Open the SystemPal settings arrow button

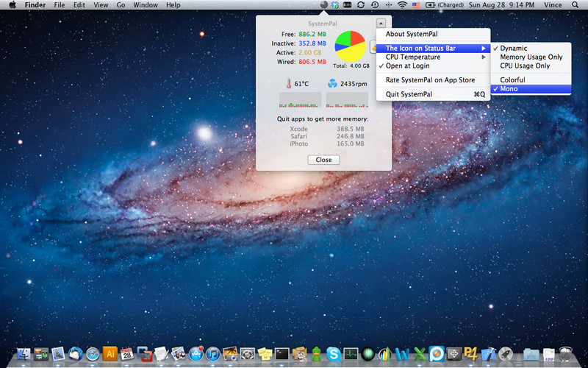coord(381,23)
